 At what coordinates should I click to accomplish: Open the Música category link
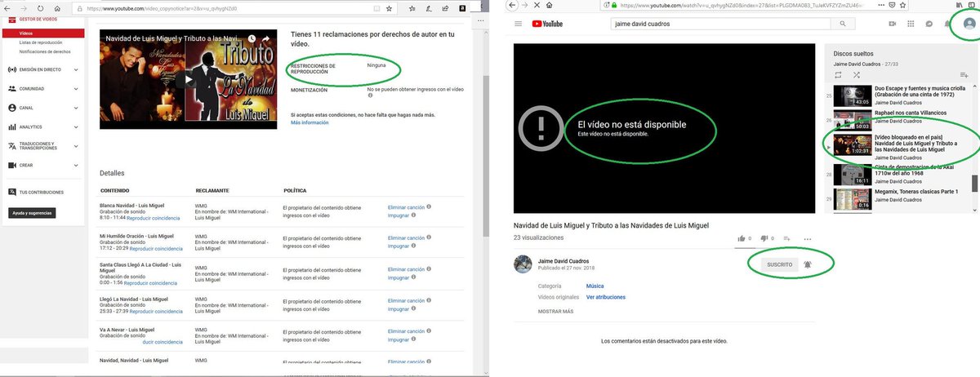click(595, 286)
